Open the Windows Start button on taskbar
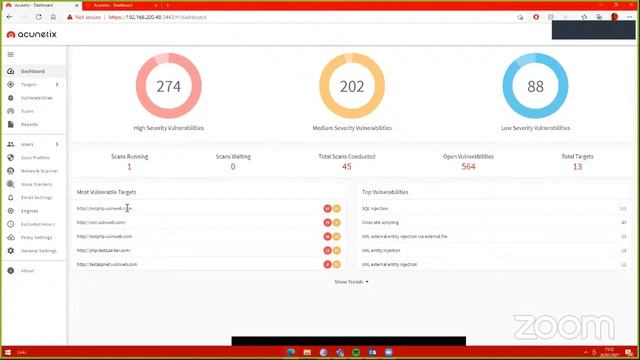 (8, 352)
